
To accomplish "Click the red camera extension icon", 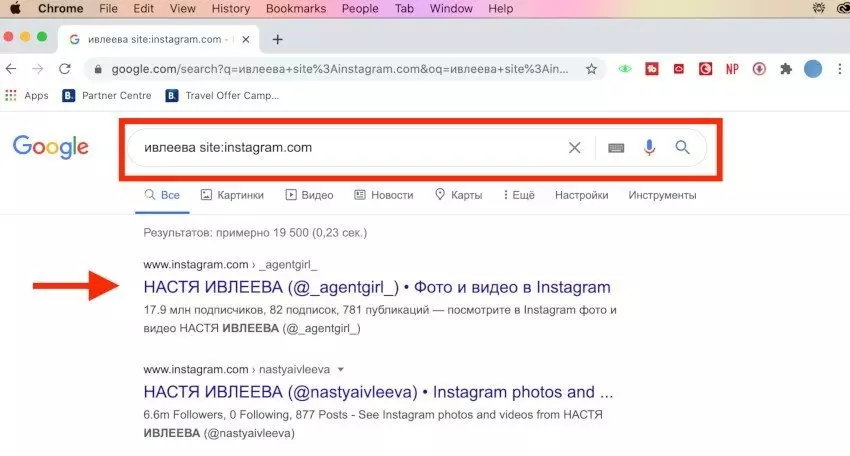I will tap(679, 69).
